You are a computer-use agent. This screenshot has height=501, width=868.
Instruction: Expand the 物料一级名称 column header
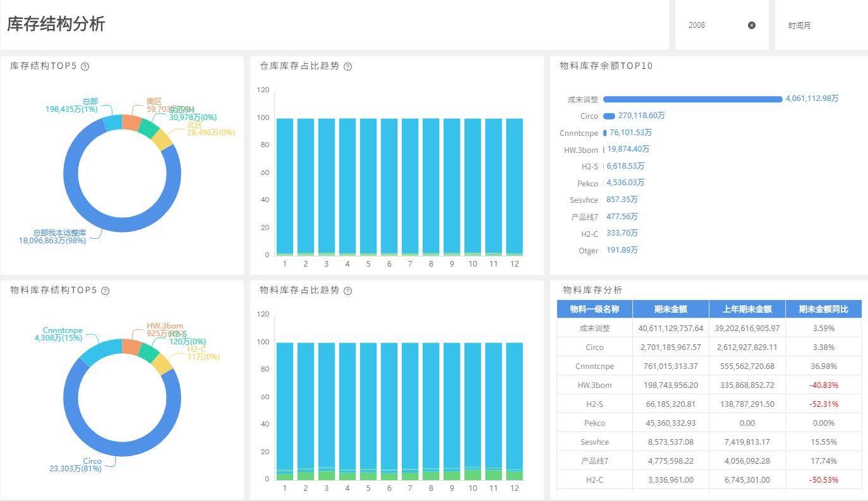[594, 309]
